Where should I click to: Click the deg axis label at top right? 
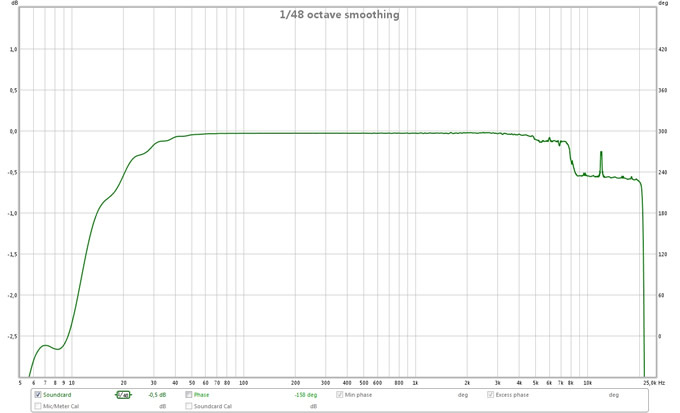(664, 4)
